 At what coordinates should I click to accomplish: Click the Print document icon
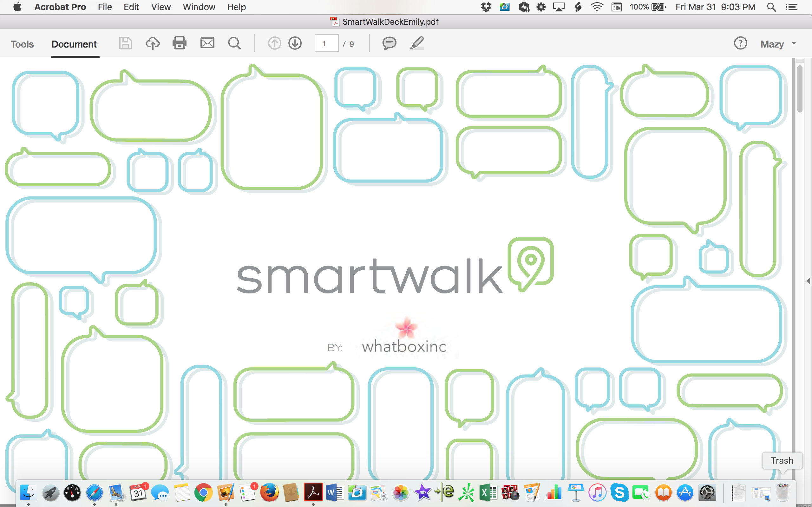coord(179,44)
